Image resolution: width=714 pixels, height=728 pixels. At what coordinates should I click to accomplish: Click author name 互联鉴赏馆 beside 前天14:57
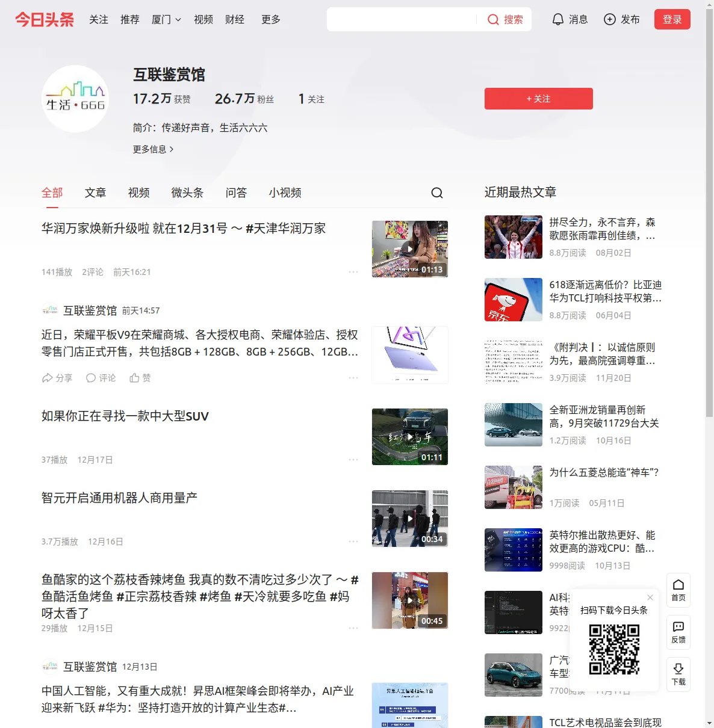[x=90, y=310]
